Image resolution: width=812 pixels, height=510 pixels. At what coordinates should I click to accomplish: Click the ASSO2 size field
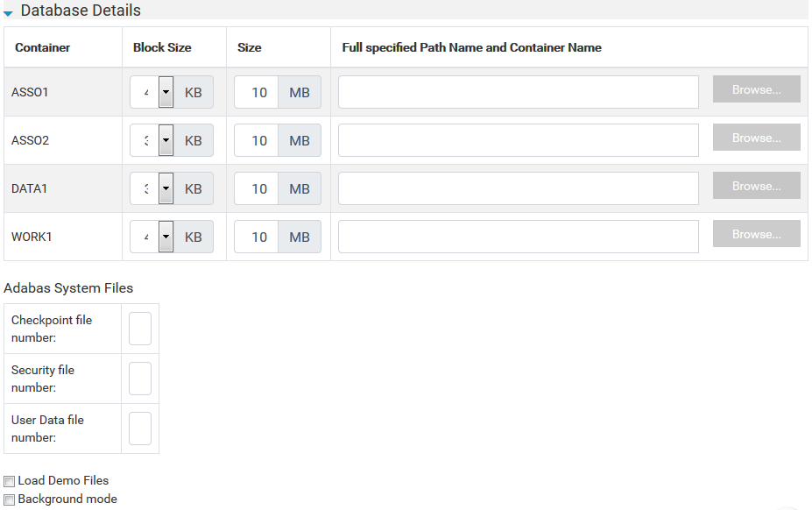tap(257, 140)
